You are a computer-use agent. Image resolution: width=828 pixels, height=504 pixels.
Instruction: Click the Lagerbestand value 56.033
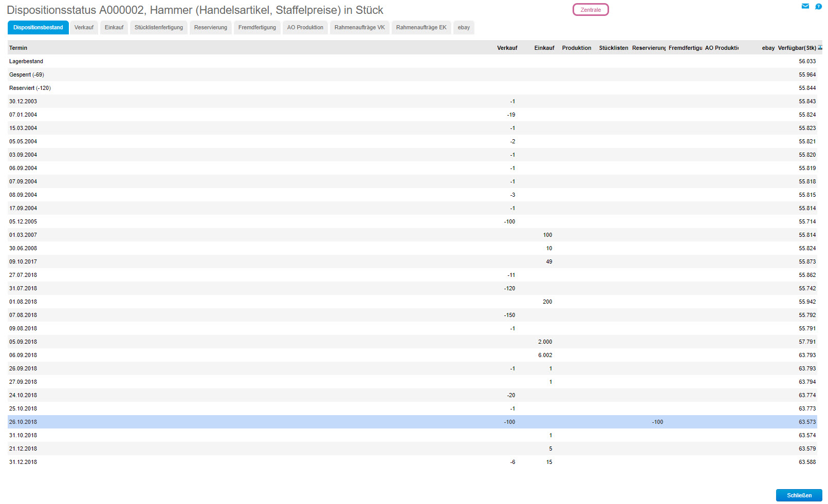[x=807, y=61]
